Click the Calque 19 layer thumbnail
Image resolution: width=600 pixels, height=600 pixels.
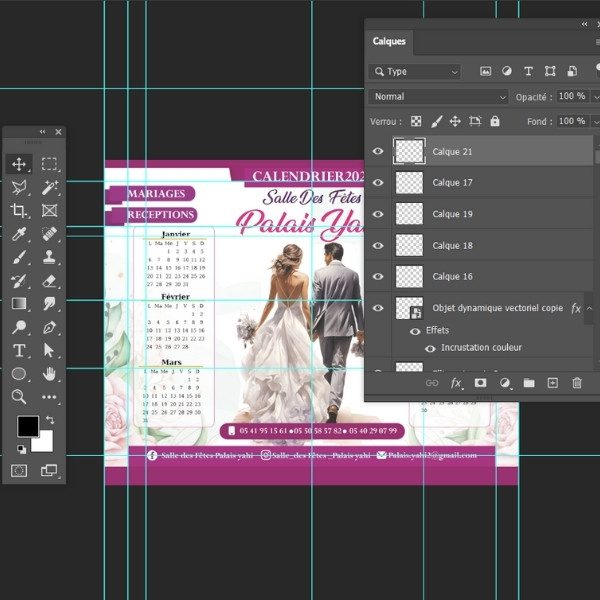[x=410, y=214]
